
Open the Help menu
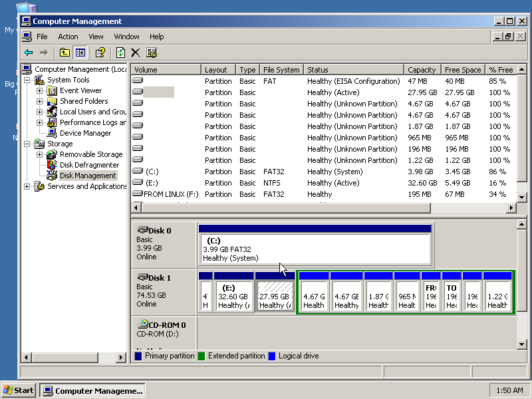157,37
